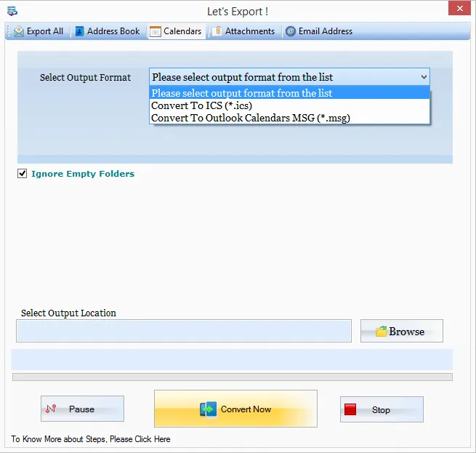This screenshot has width=476, height=453.
Task: Open 'To Know More about Steps' link
Action: click(91, 439)
